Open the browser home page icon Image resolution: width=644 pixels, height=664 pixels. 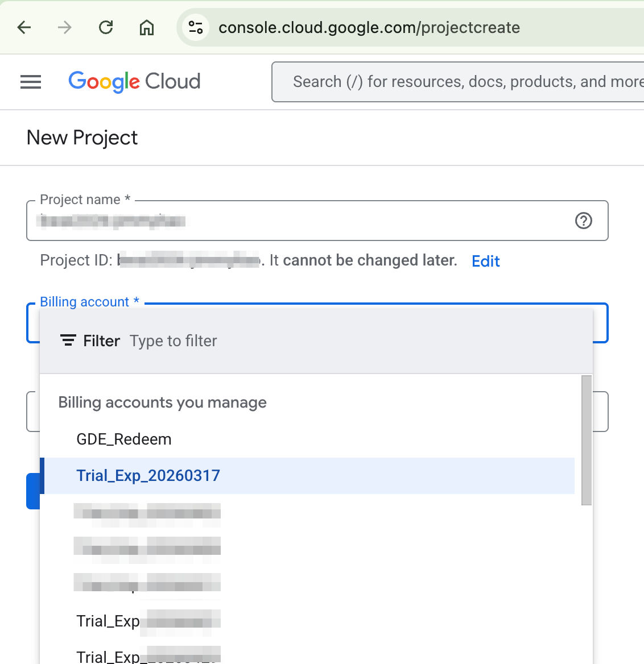(147, 27)
